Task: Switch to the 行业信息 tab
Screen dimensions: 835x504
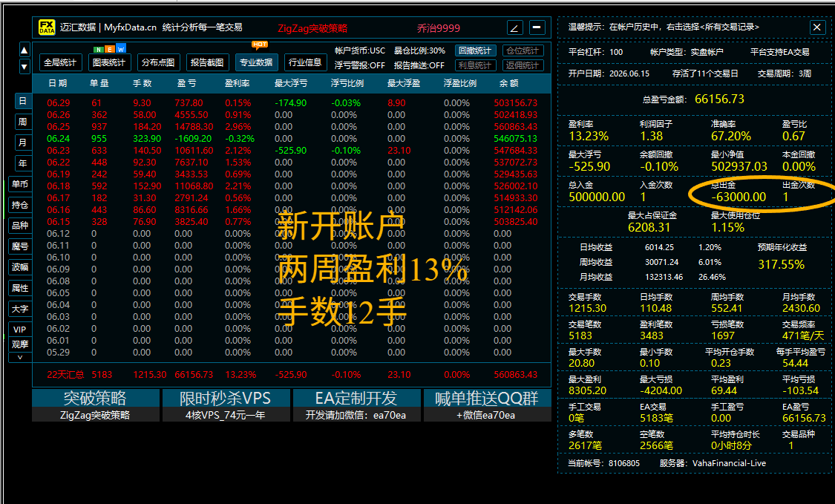Action: click(305, 62)
